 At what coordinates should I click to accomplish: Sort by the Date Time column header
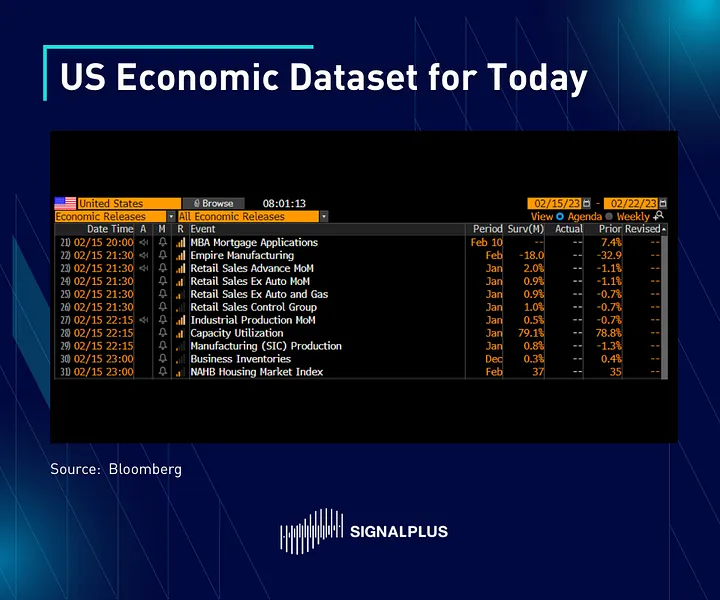click(x=110, y=229)
